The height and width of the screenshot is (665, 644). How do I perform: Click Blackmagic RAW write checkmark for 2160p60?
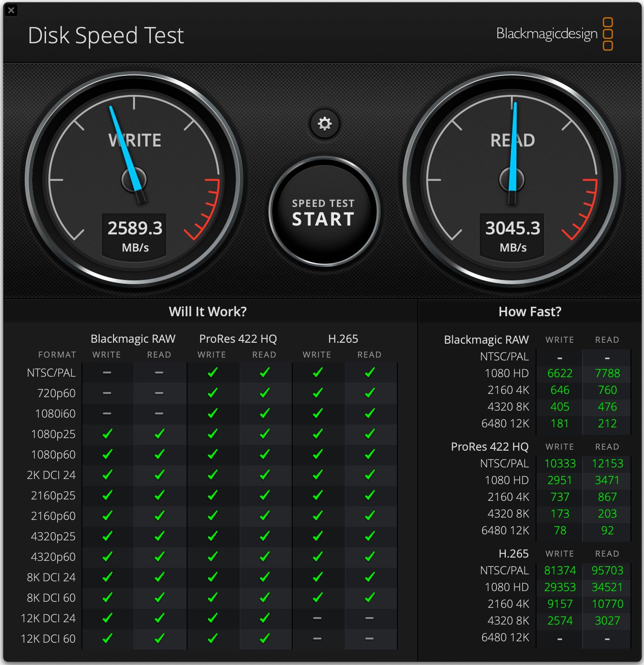coord(107,516)
